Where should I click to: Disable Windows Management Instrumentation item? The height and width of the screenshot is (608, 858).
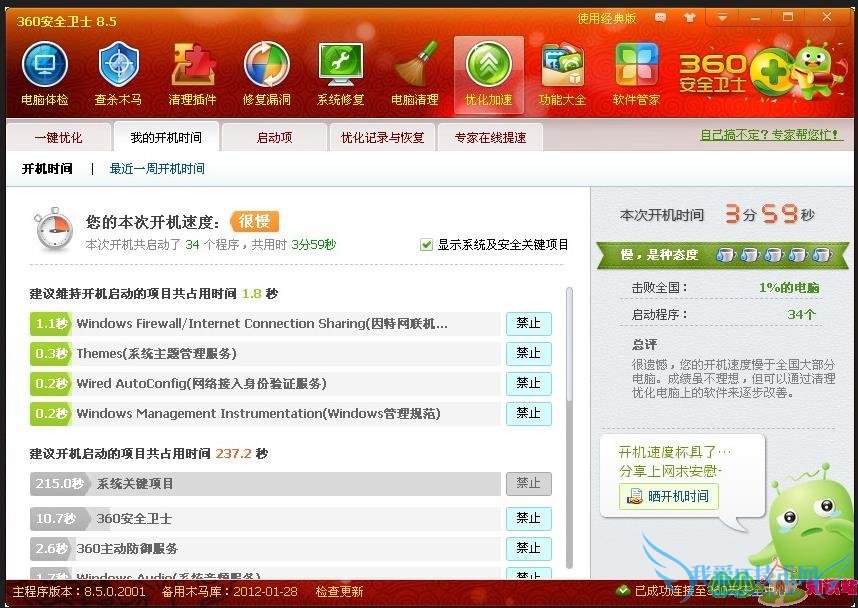pos(529,413)
